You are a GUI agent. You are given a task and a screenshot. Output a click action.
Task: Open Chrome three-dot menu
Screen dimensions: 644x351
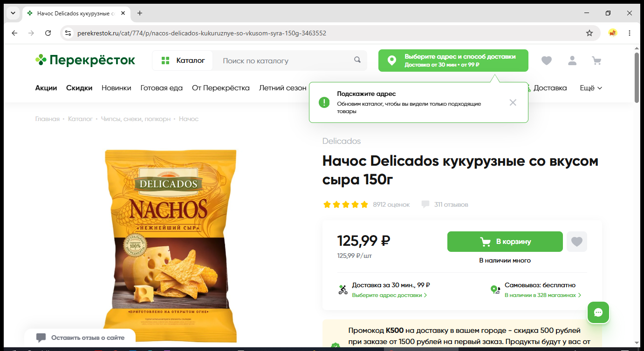point(630,33)
